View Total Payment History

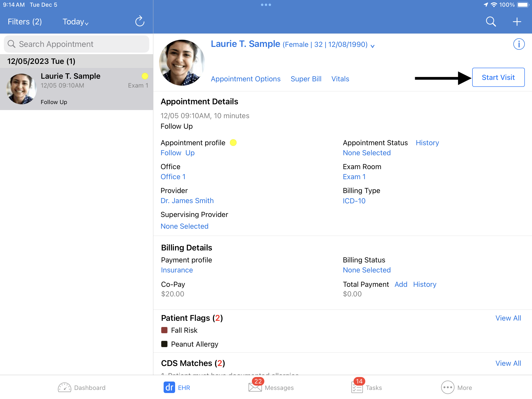click(425, 284)
